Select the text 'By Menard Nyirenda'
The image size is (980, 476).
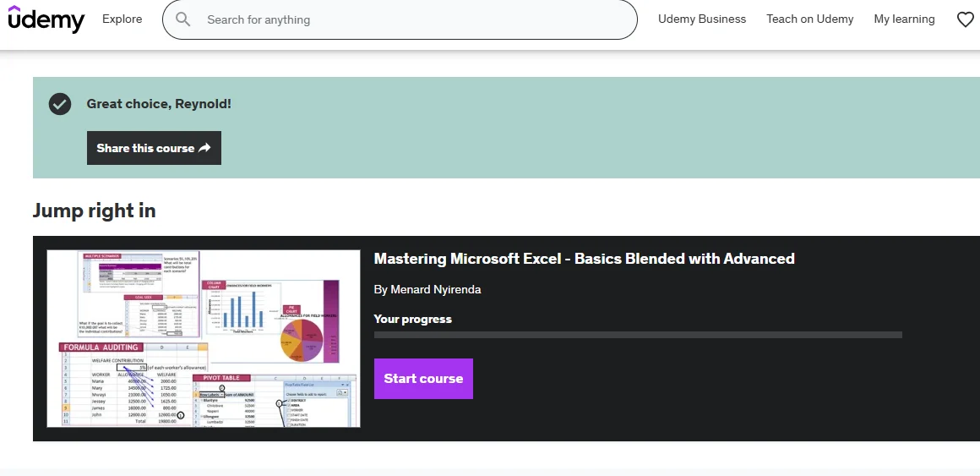pos(427,290)
